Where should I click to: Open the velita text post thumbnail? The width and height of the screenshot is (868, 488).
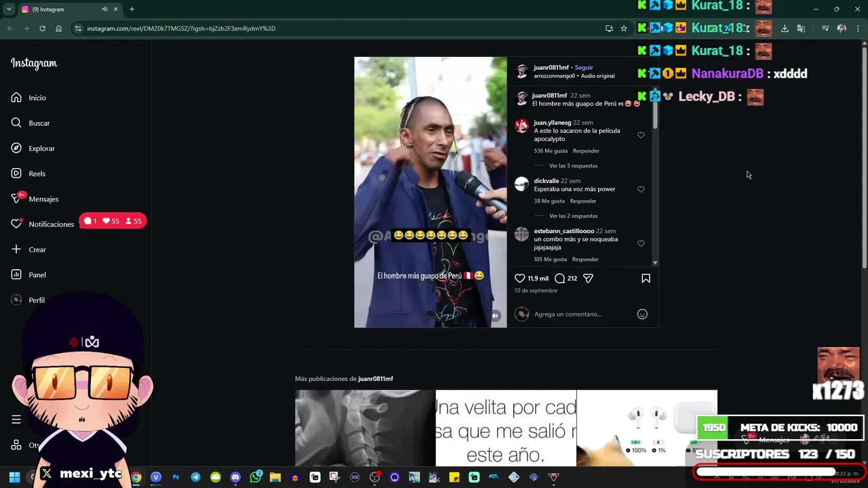(506, 428)
